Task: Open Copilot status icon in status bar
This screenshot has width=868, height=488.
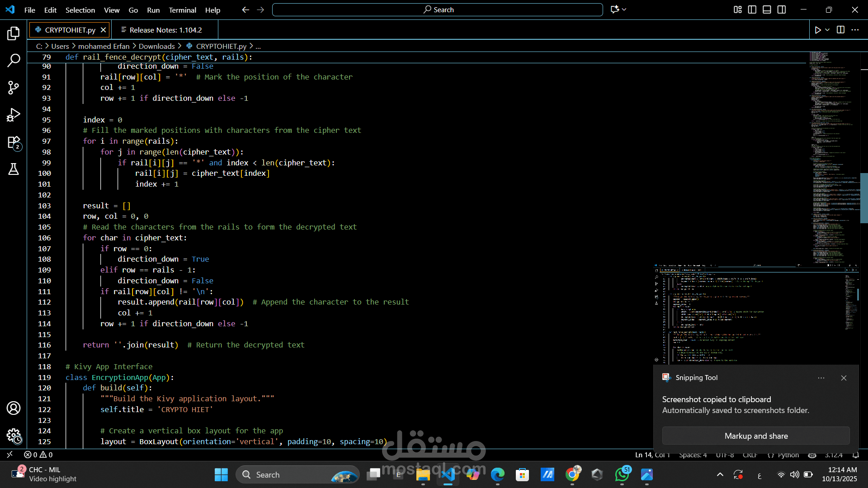Action: pyautogui.click(x=812, y=455)
